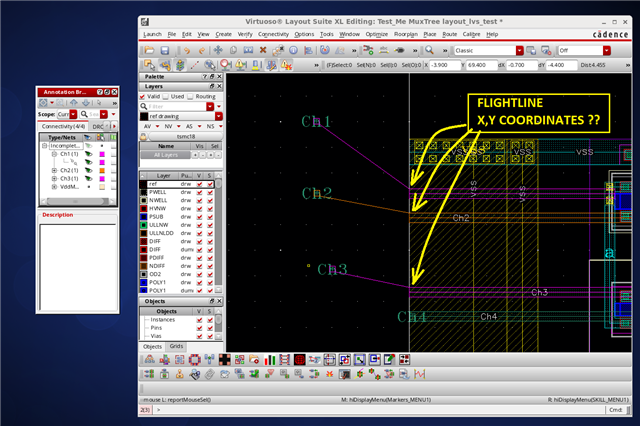
Task: Open the Launch menu
Action: 152,34
